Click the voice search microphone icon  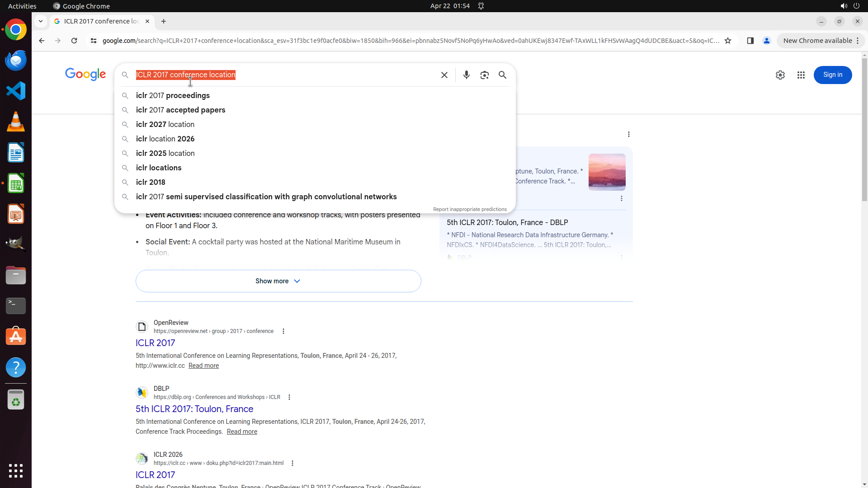pos(466,75)
